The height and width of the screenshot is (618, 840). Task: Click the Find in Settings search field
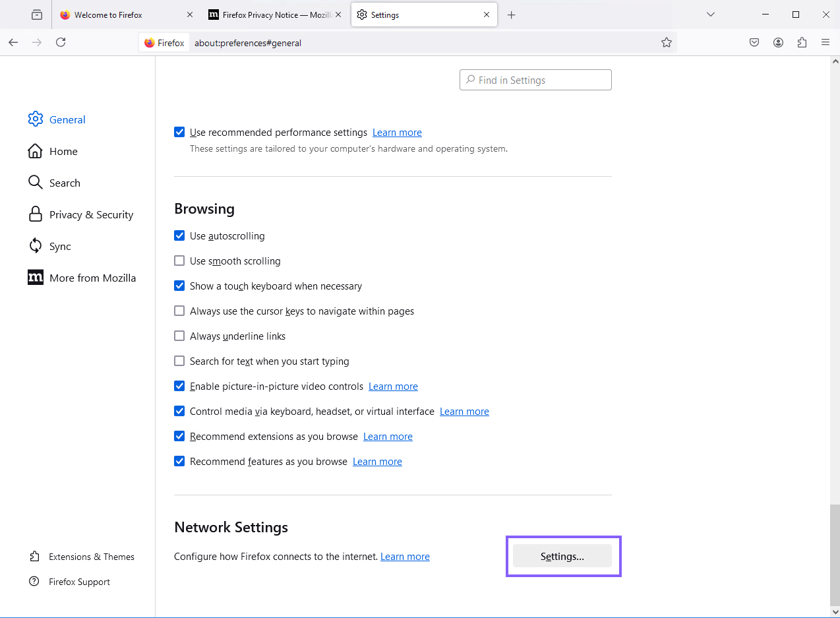(535, 80)
